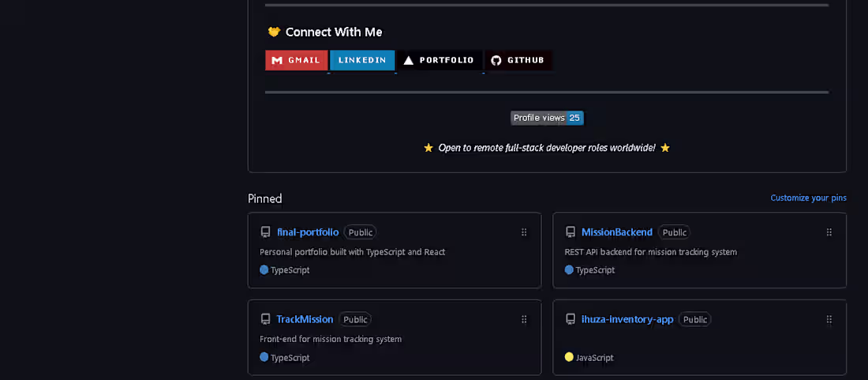This screenshot has height=380, width=868.
Task: Click the Gmail badge icon
Action: (296, 60)
